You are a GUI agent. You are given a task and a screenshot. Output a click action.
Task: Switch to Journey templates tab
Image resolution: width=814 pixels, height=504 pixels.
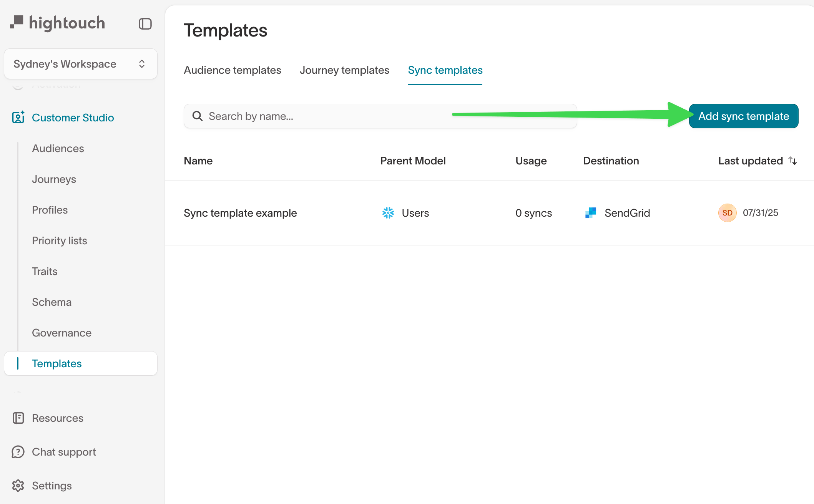344,70
